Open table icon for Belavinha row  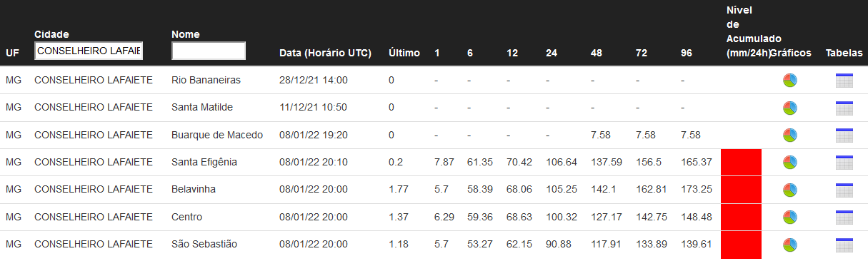(x=844, y=190)
